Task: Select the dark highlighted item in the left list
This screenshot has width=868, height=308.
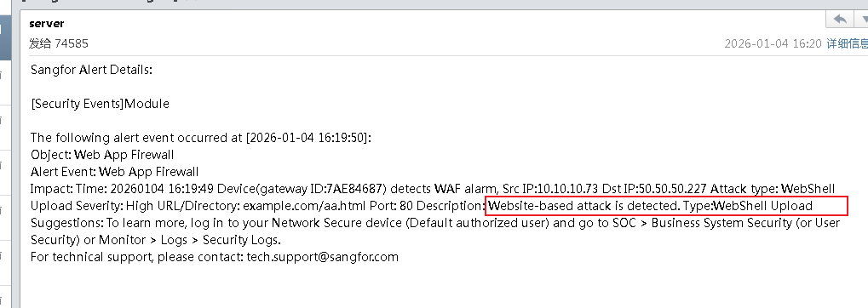Action: coord(4,37)
